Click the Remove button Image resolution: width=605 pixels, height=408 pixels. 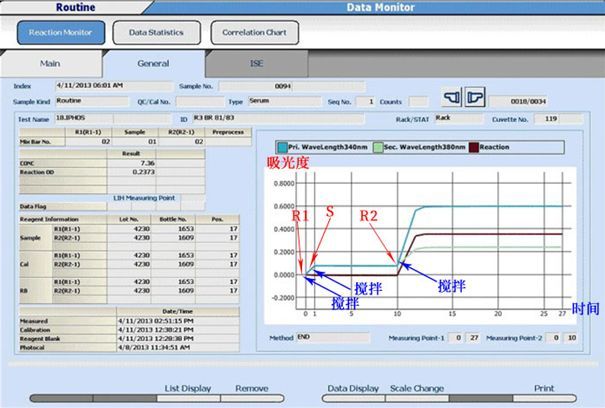(x=251, y=387)
